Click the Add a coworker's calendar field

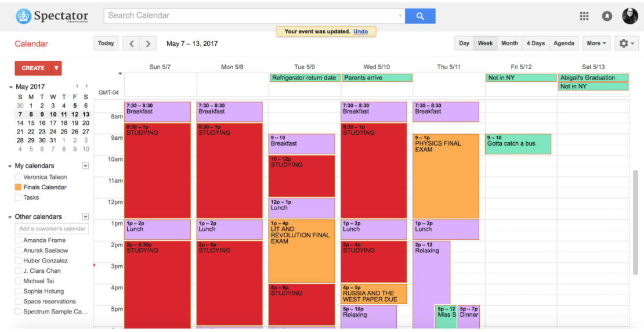[x=52, y=229]
